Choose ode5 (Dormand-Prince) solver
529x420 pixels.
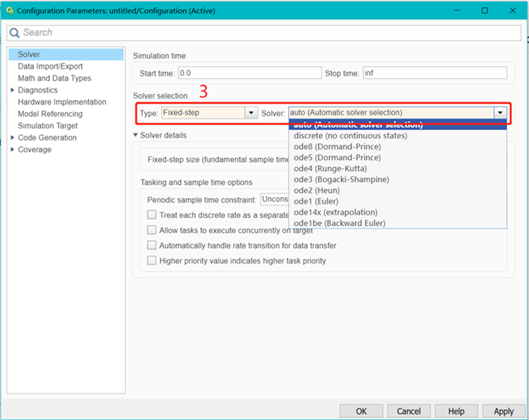click(x=398, y=158)
